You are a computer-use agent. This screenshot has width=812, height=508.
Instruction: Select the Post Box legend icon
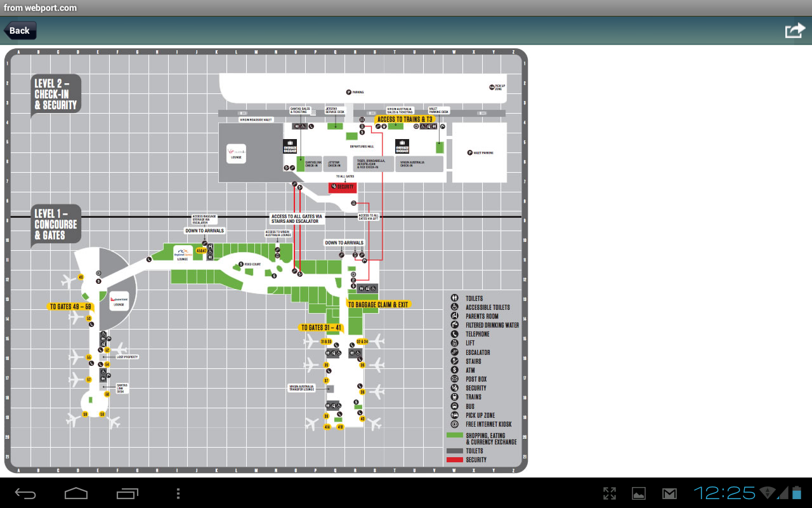[455, 379]
